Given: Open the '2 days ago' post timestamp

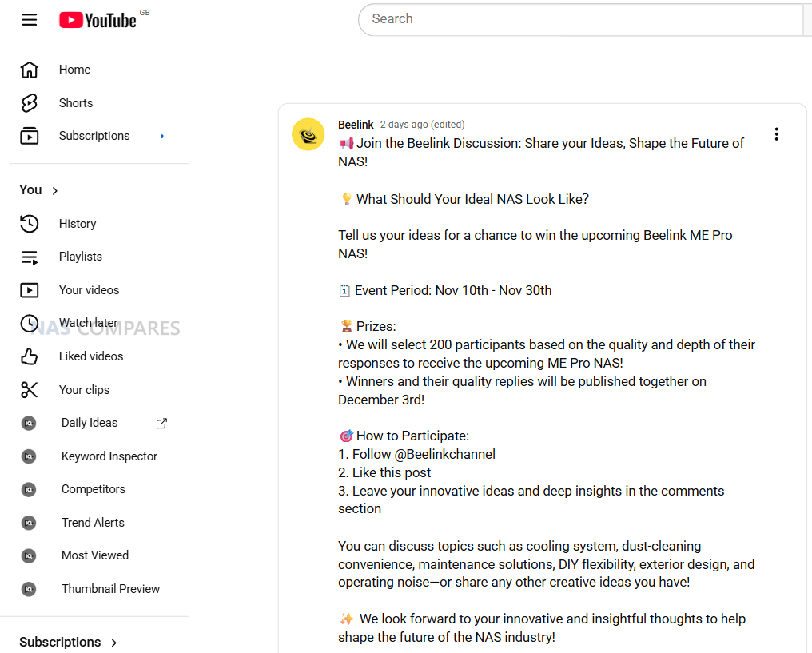Looking at the screenshot, I should [404, 125].
